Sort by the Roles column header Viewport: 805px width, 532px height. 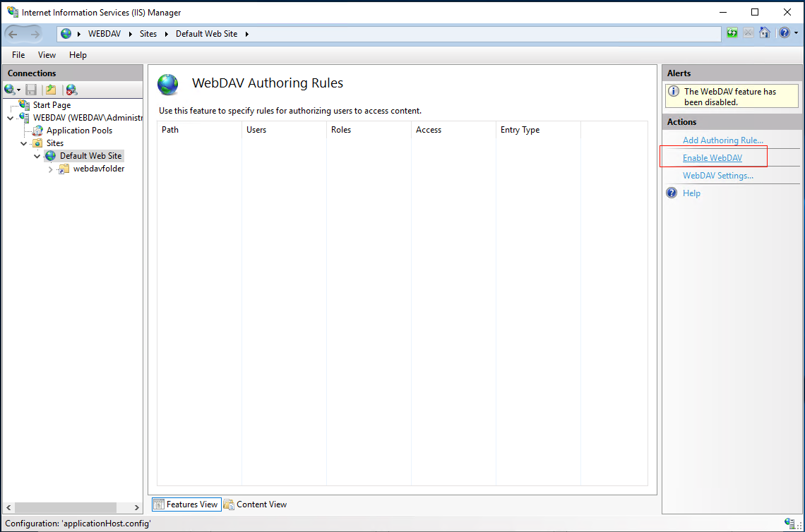point(369,130)
